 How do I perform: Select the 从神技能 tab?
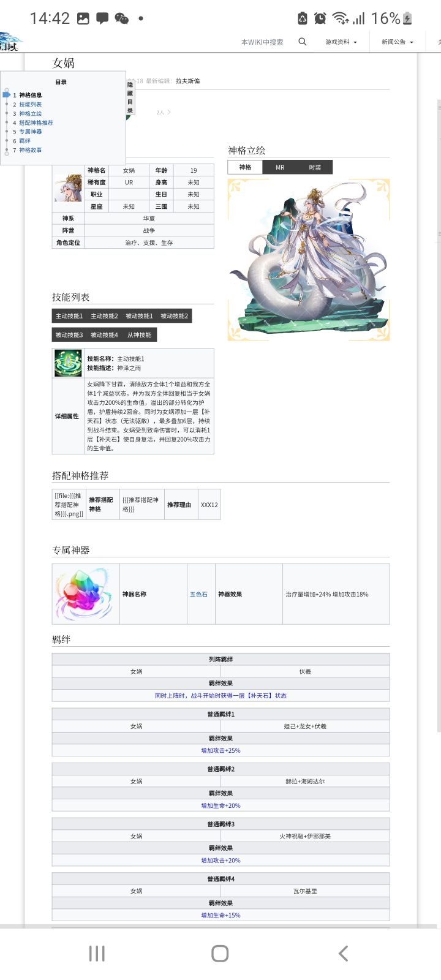pos(139,335)
